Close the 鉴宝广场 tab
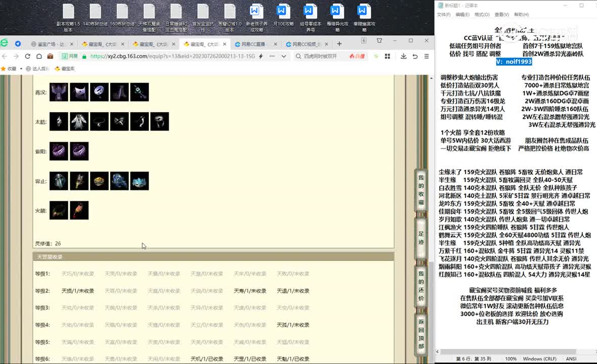597x364 pixels. pos(71,44)
